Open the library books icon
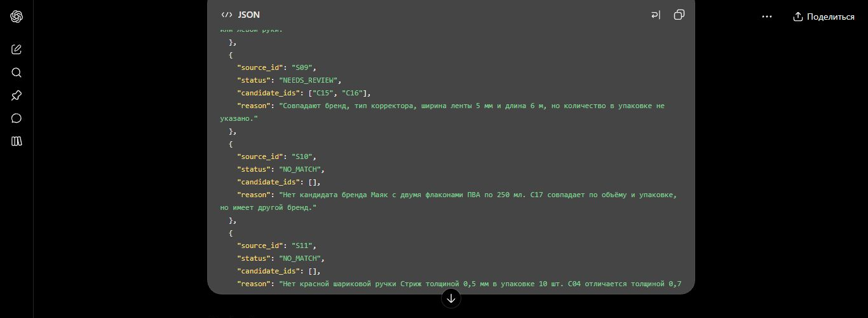868x318 pixels. click(17, 141)
